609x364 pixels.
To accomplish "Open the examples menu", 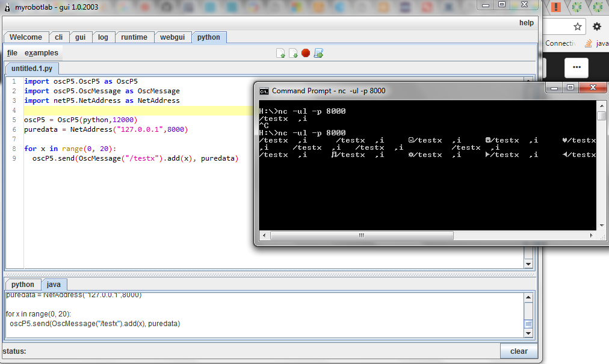I will 41,53.
